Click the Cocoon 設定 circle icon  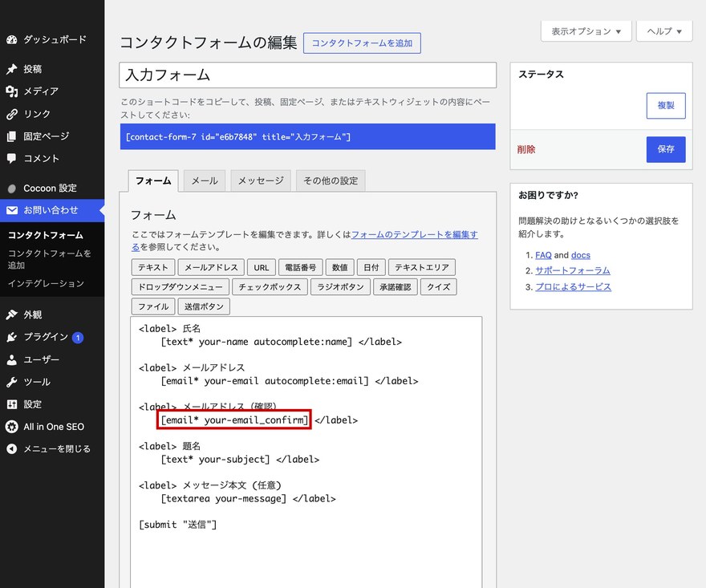pyautogui.click(x=12, y=189)
